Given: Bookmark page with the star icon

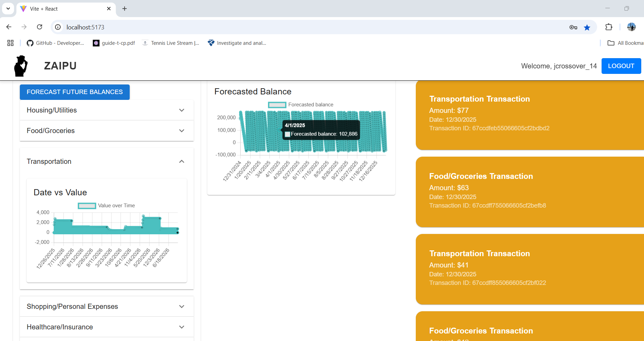Looking at the screenshot, I should coord(587,27).
